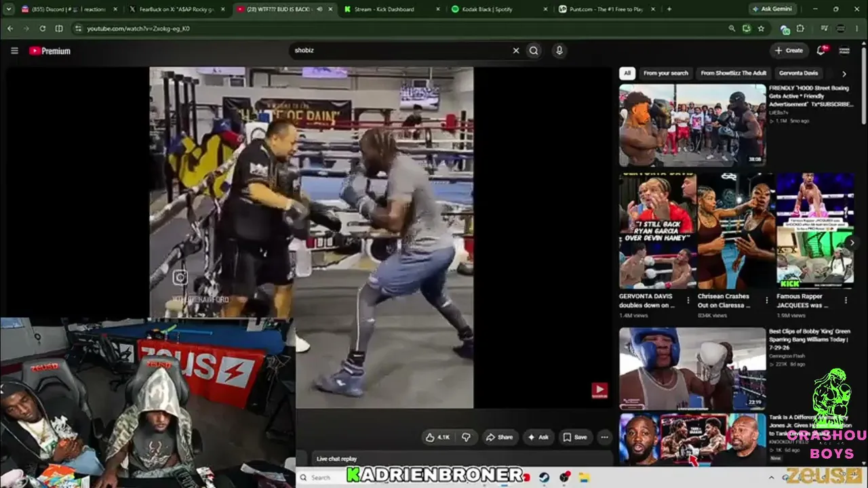Open the Chrisean Crashes Out short
The width and height of the screenshot is (868, 488).
(736, 231)
